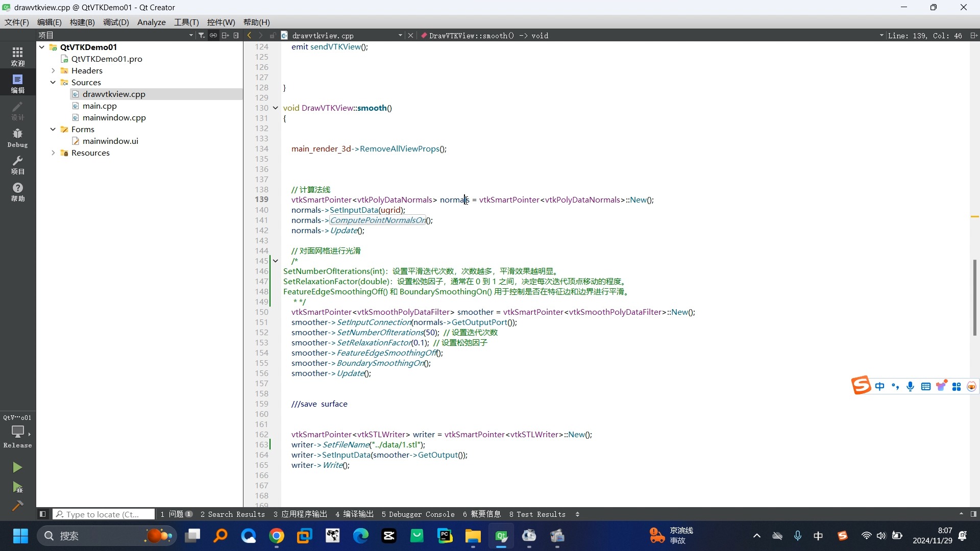Open the Search Results output tab

click(233, 514)
